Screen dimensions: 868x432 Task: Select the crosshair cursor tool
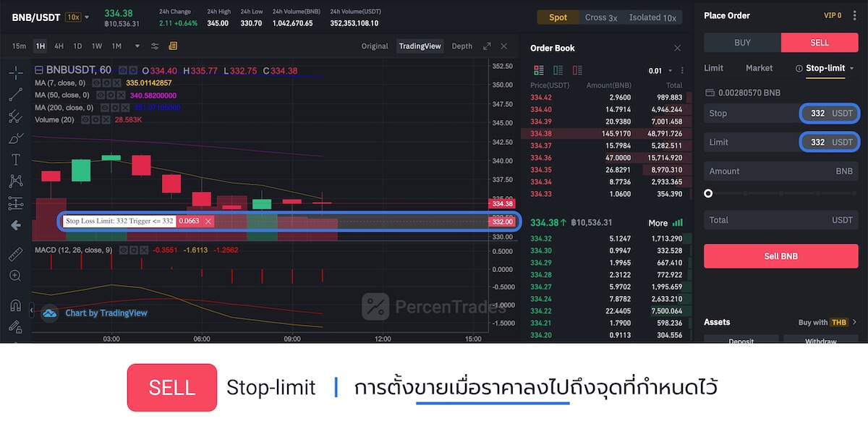pos(15,72)
